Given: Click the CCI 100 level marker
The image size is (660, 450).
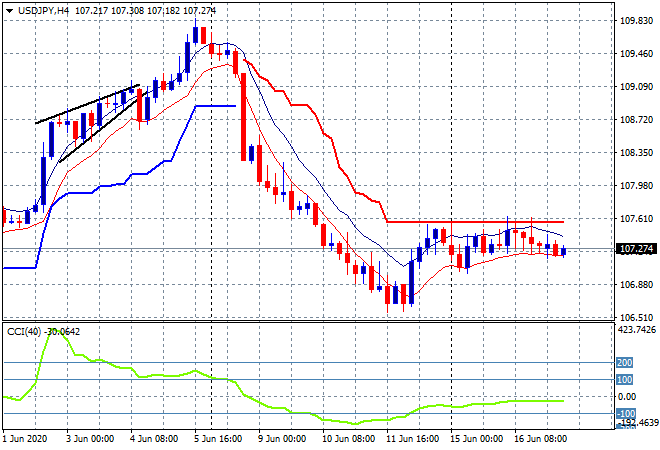Looking at the screenshot, I should pos(624,380).
